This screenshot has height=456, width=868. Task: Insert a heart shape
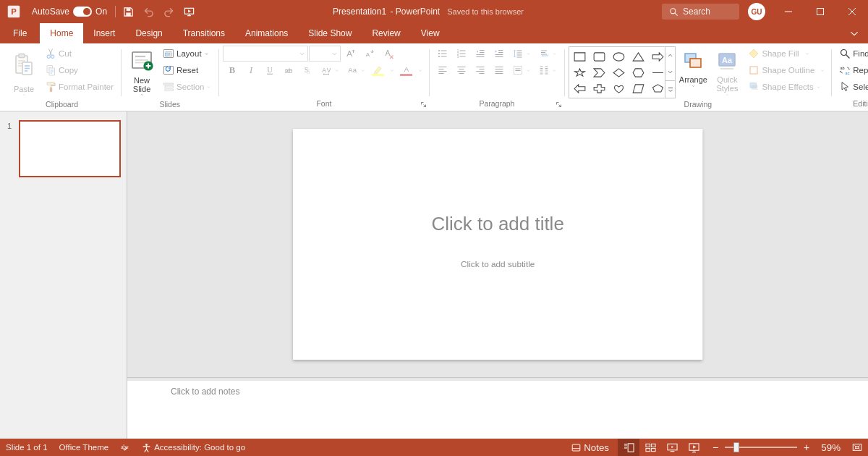tap(618, 88)
